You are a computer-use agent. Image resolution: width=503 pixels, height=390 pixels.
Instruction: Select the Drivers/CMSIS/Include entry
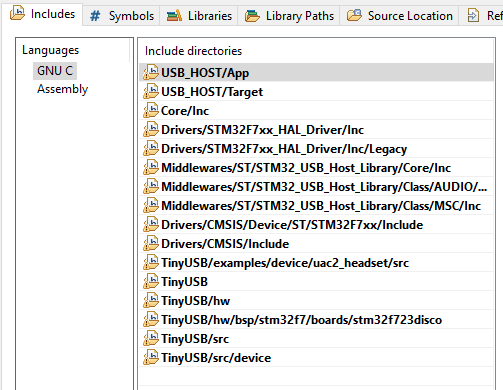click(316, 244)
